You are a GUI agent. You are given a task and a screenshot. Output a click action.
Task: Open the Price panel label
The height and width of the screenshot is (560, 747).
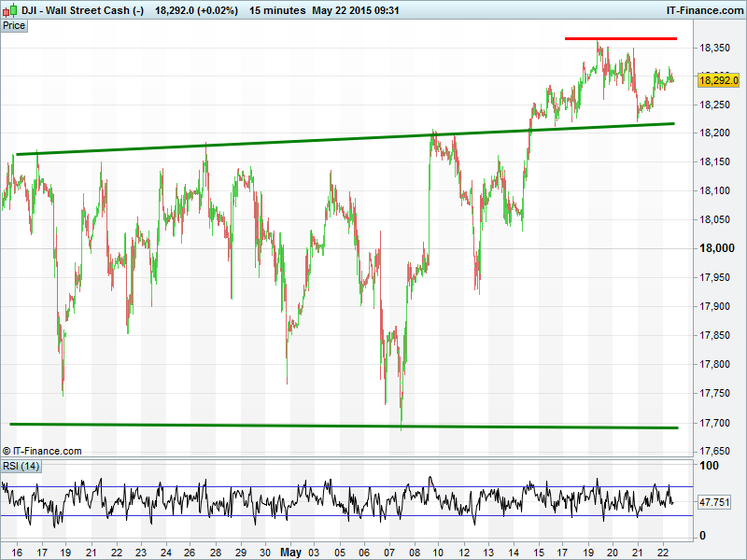14,26
